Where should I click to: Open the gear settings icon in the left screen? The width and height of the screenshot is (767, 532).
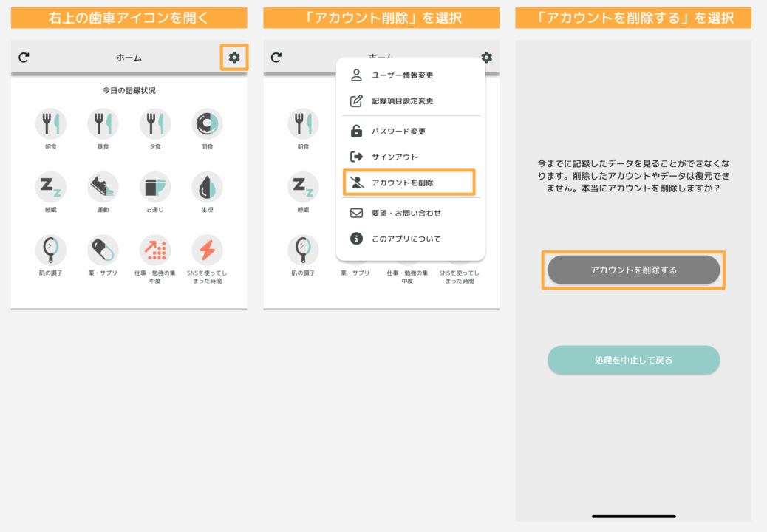[x=234, y=58]
